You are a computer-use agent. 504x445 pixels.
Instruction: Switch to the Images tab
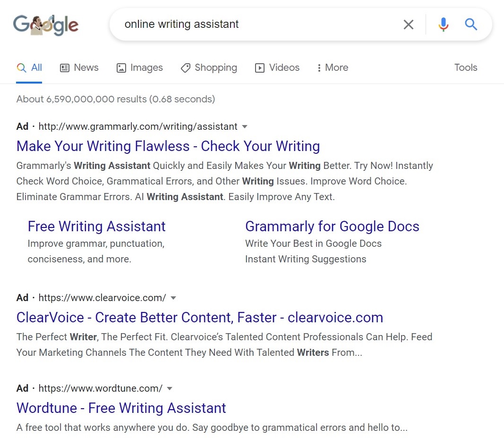(x=139, y=68)
